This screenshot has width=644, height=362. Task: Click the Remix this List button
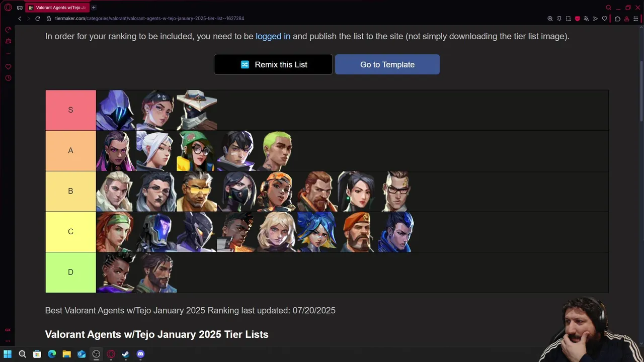[273, 64]
